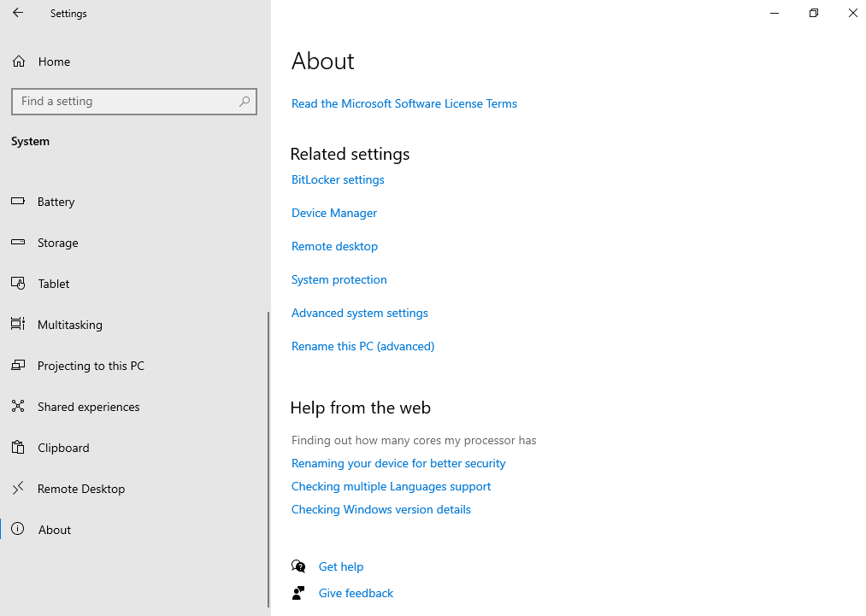The width and height of the screenshot is (866, 616).
Task: Click Rename this PC (advanced) link
Action: tap(362, 346)
